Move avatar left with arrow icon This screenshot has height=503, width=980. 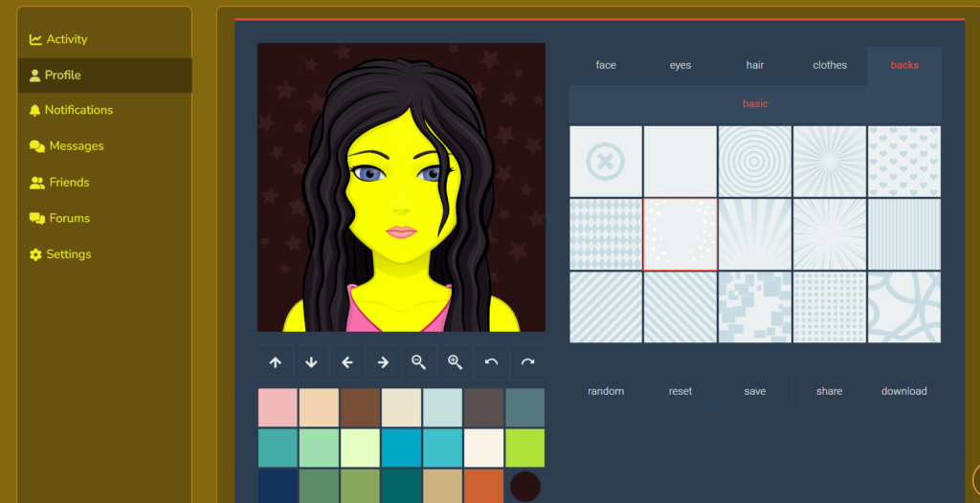pos(347,362)
